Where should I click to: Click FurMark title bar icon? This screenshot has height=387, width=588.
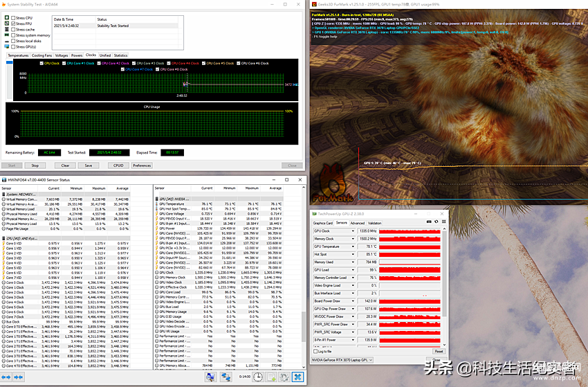tap(314, 4)
